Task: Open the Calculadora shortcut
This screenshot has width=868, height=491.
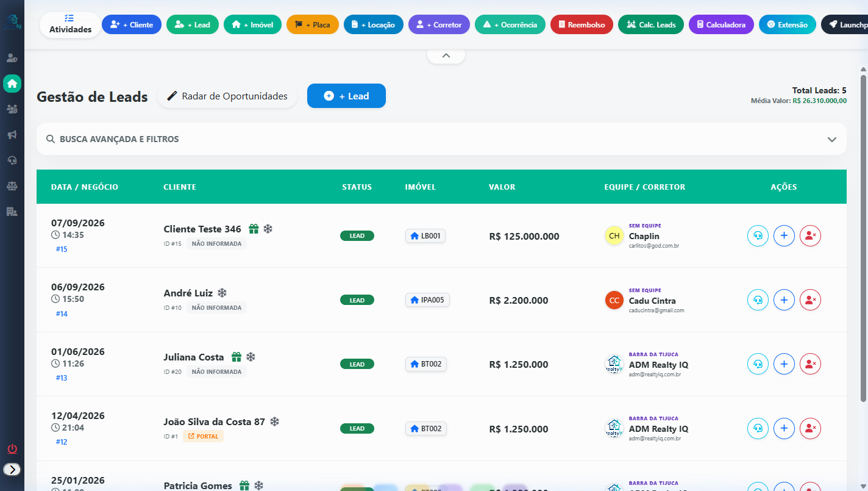Action: pyautogui.click(x=721, y=25)
